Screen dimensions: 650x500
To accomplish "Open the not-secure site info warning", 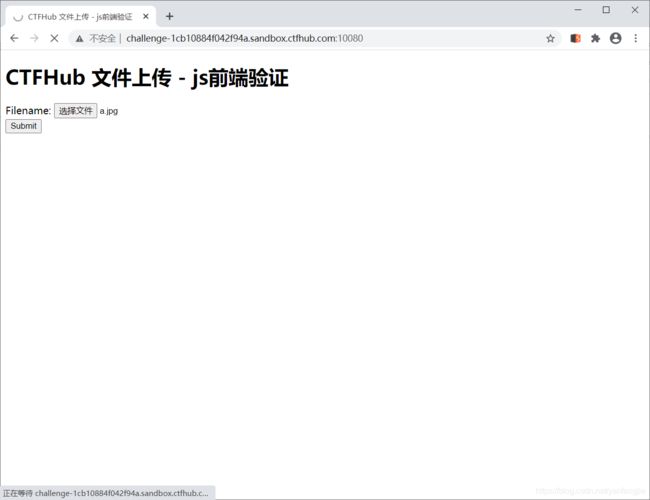I will click(80, 39).
